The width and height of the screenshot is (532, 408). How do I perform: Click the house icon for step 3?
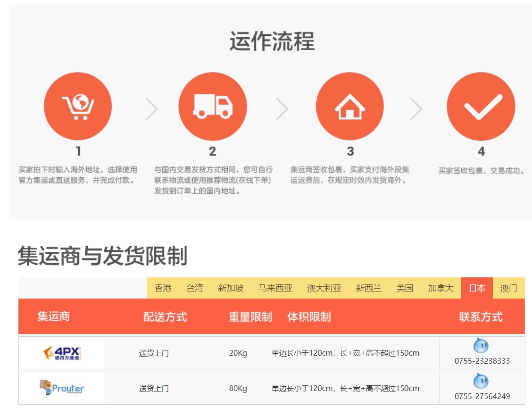point(350,106)
